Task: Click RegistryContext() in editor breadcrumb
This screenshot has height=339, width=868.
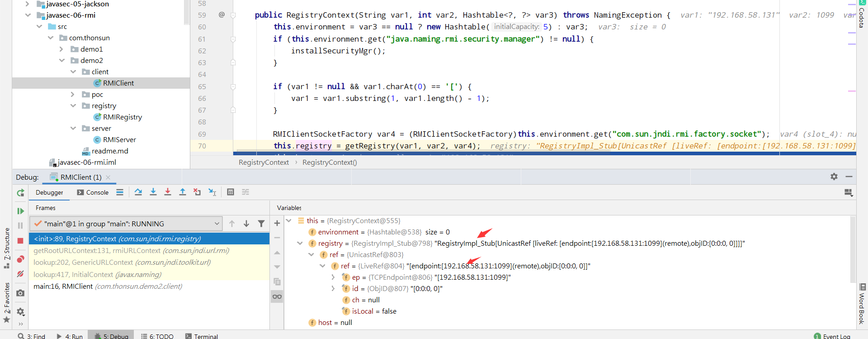Action: coord(330,162)
